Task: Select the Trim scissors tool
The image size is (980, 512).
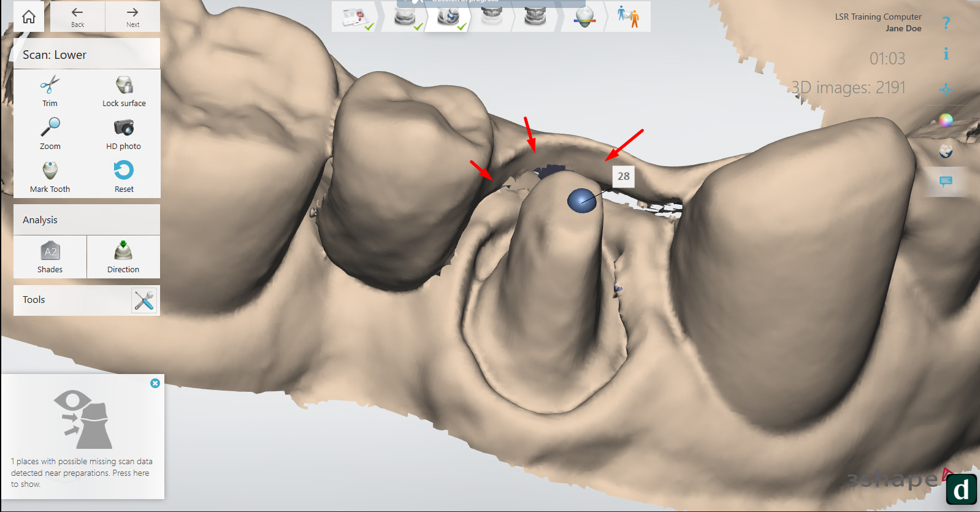Action: tap(50, 91)
